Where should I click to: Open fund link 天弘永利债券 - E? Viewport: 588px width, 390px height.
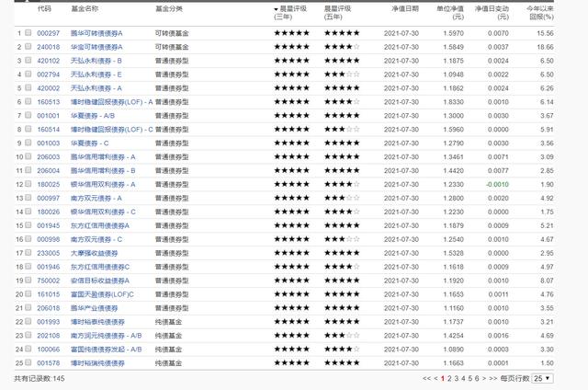tap(96, 75)
